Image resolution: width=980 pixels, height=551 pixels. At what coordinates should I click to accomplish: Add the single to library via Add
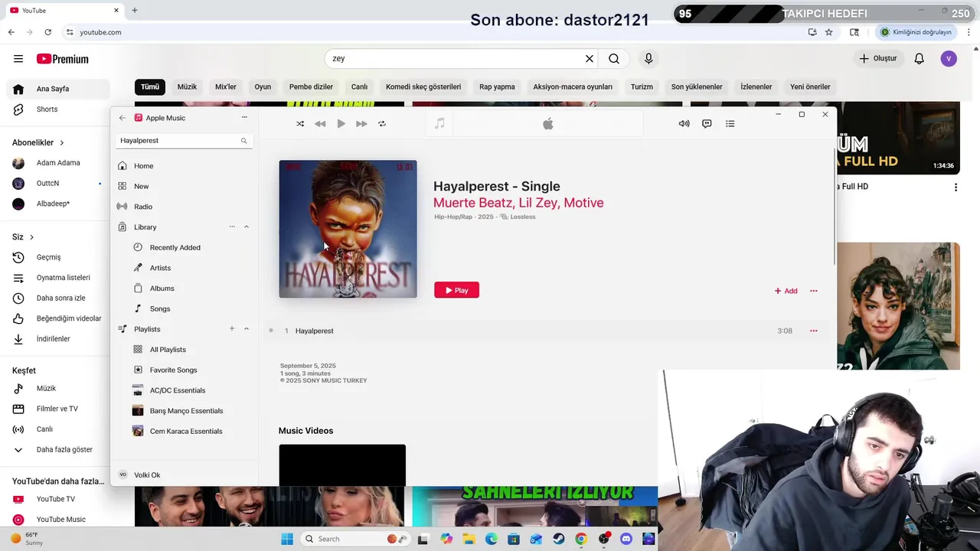[x=786, y=291]
